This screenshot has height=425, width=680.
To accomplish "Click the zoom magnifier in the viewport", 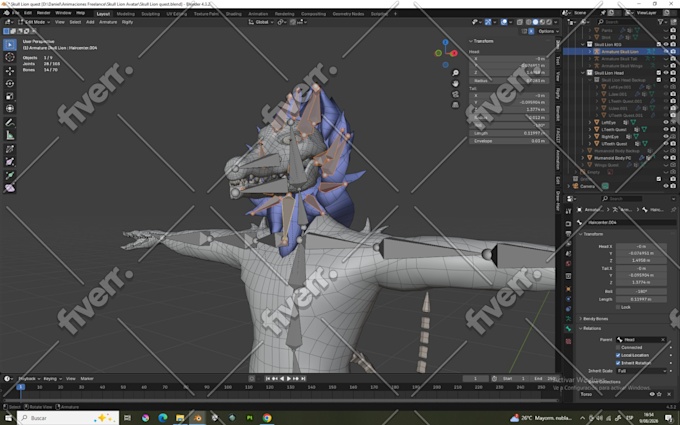I will (455, 73).
